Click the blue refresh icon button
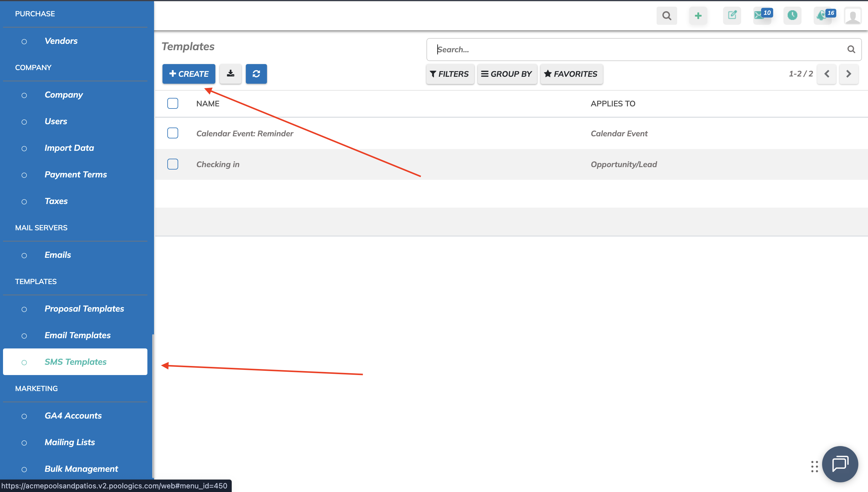 point(256,74)
